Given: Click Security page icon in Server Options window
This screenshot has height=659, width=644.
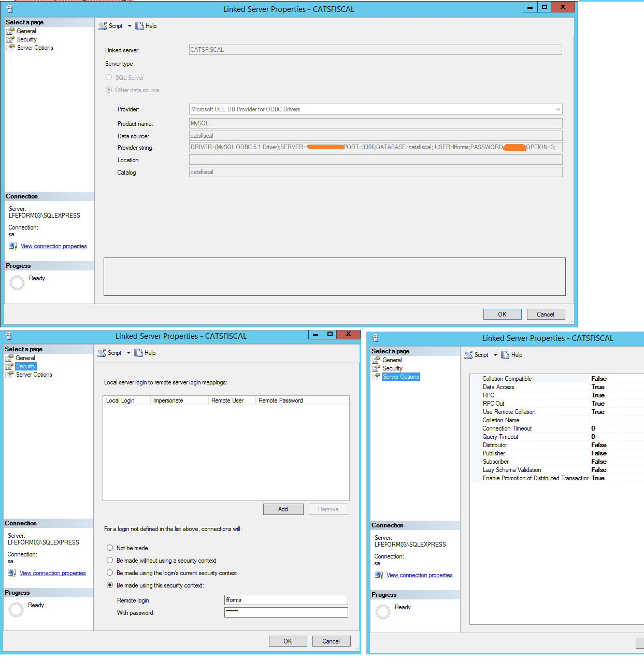Looking at the screenshot, I should [376, 368].
